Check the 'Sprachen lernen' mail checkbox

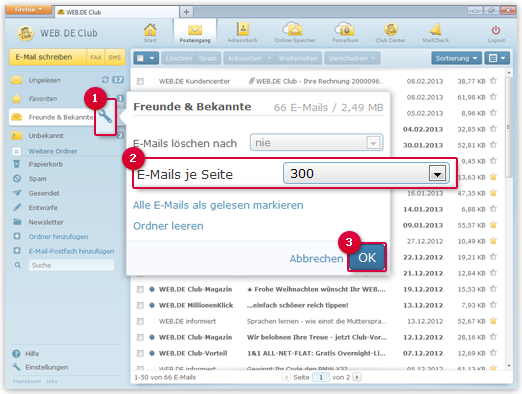(x=140, y=321)
